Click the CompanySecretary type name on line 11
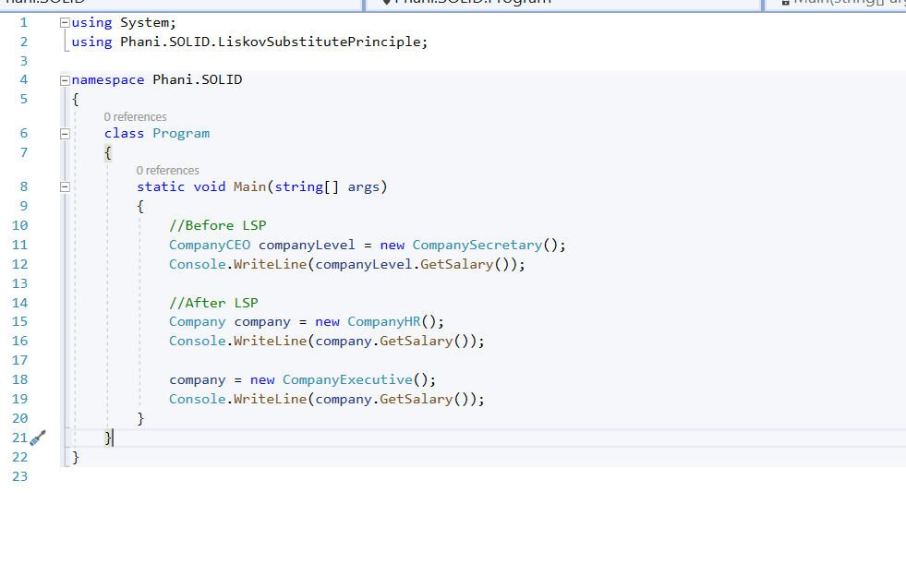Screen dimensions: 906x588 pyautogui.click(x=477, y=245)
